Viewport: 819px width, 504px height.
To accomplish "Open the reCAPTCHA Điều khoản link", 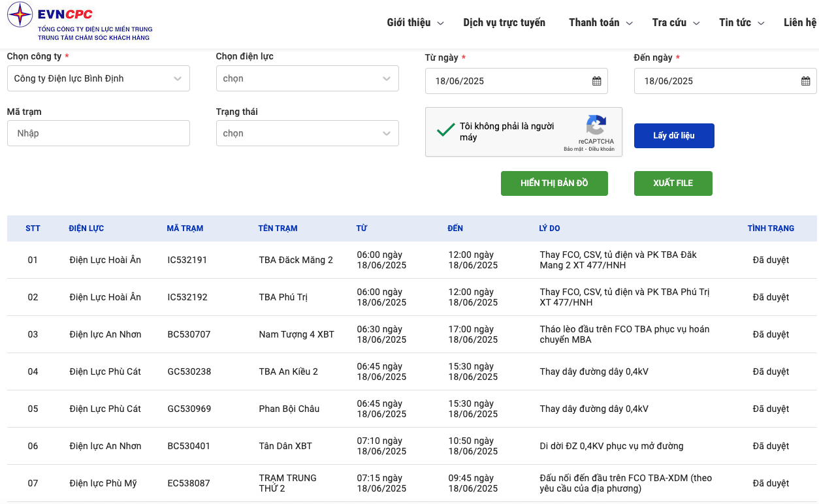I will (x=602, y=150).
